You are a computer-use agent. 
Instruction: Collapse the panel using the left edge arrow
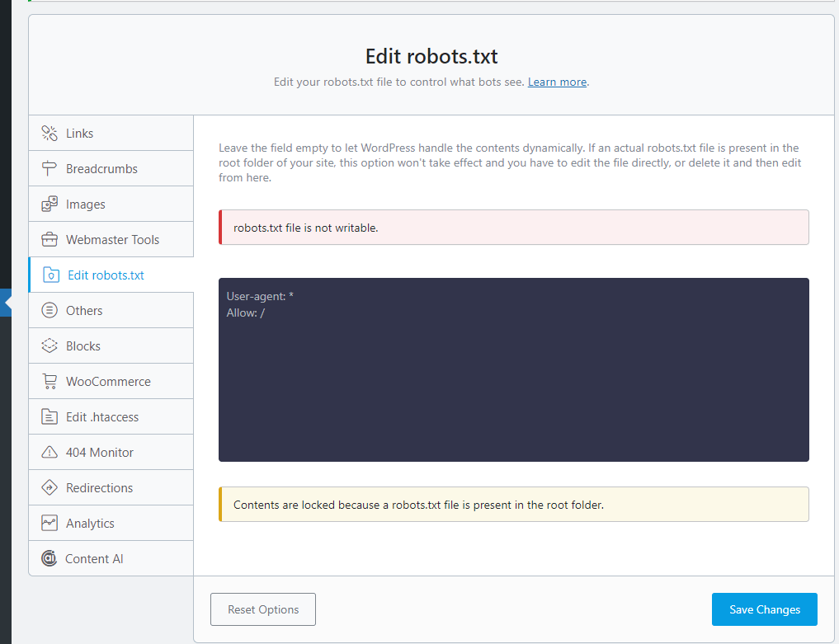(4, 302)
